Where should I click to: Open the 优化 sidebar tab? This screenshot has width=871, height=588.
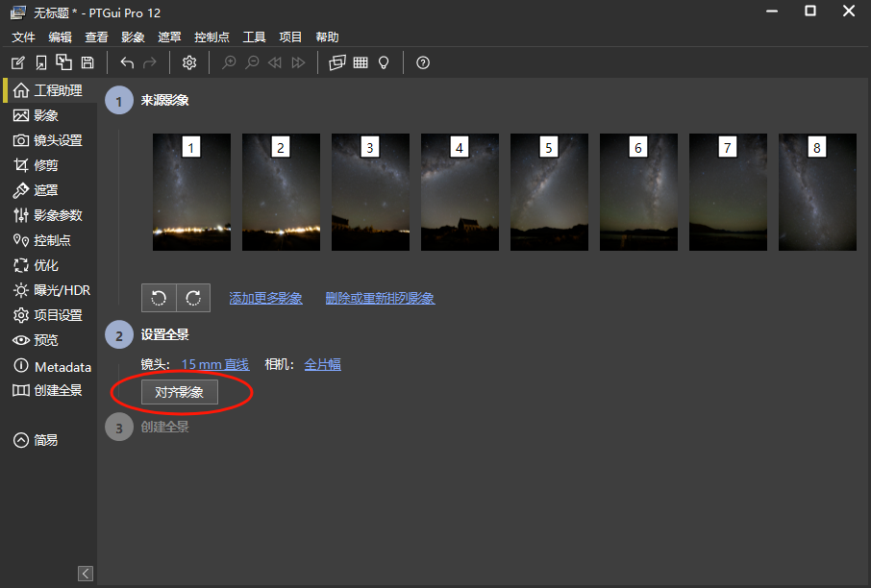49,265
